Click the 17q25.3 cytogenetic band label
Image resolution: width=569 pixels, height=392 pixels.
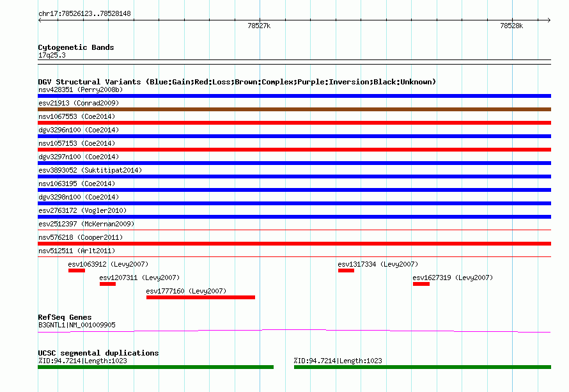pyautogui.click(x=52, y=55)
